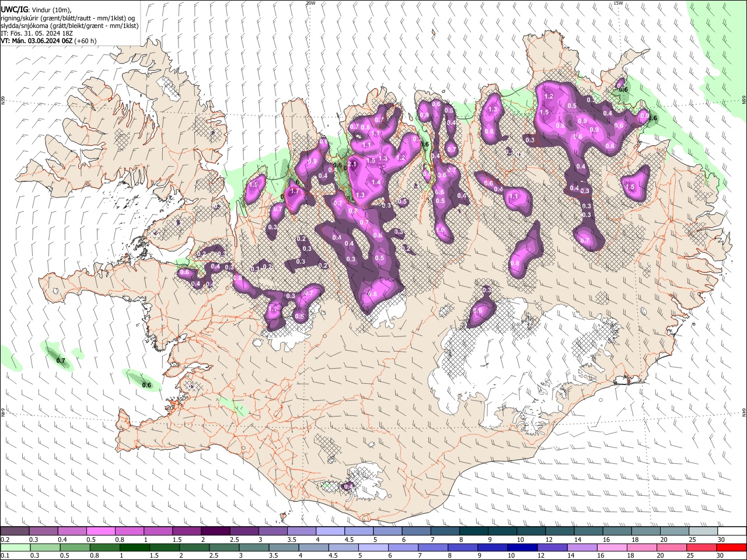
Task: Click the '0.4' value on the southern glacier
Action: point(348,487)
